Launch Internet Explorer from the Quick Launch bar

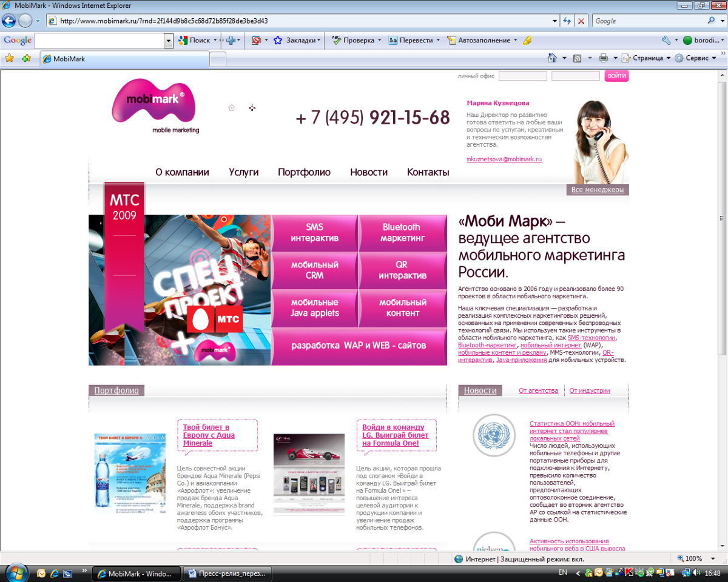[x=54, y=573]
